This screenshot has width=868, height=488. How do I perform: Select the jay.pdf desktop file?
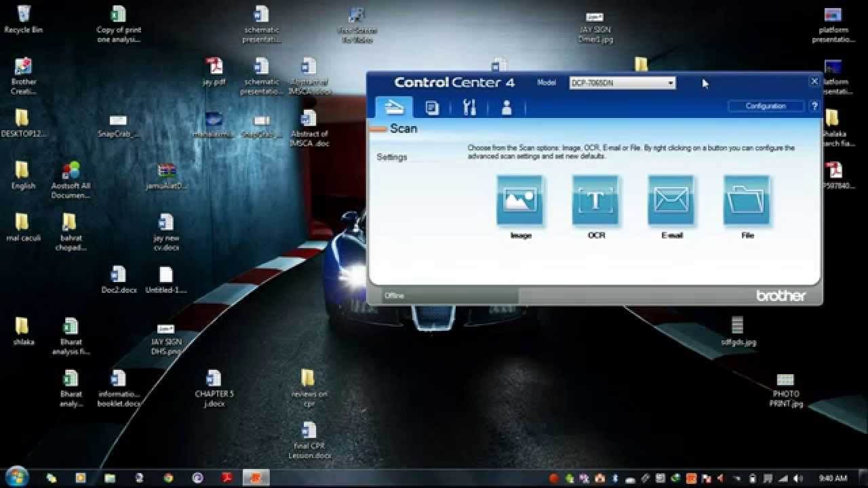click(214, 72)
